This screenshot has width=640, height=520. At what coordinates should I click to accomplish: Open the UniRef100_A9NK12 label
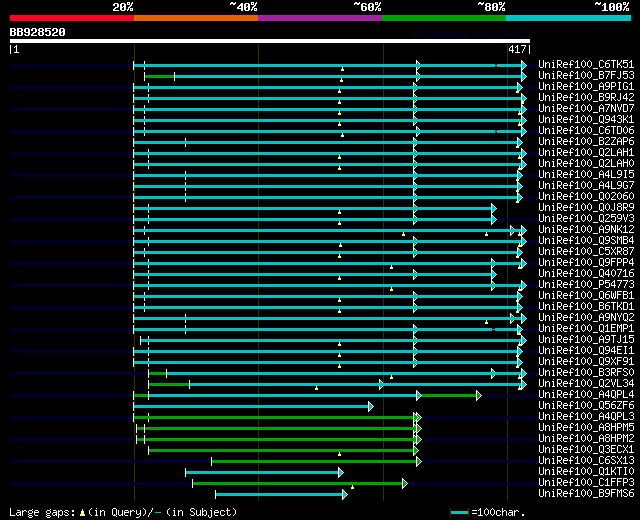coord(586,230)
